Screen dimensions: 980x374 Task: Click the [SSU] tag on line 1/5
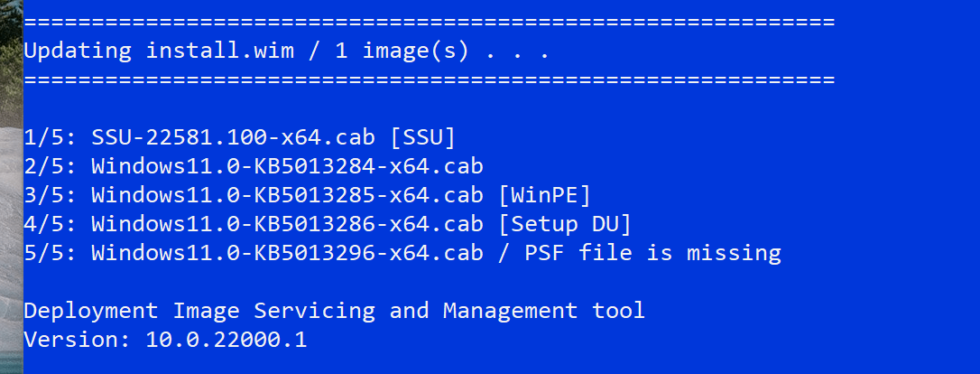[x=422, y=137]
